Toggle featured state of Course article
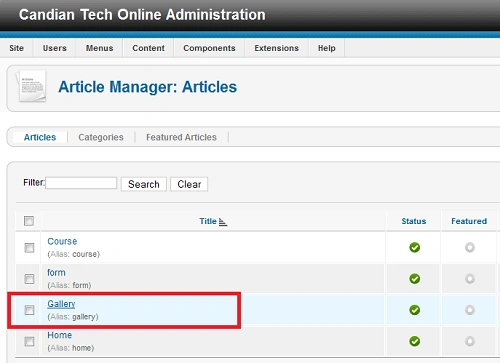 tap(470, 248)
